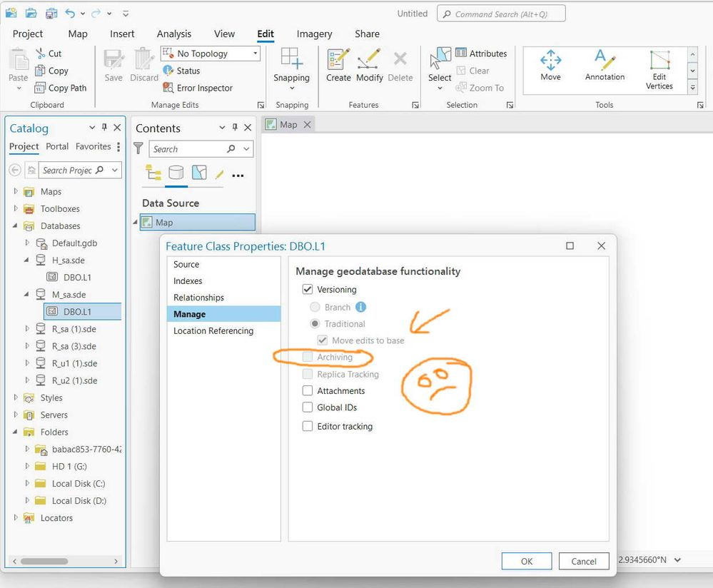Click the filter funnel icon in Contents
The image size is (713, 588).
click(x=138, y=148)
